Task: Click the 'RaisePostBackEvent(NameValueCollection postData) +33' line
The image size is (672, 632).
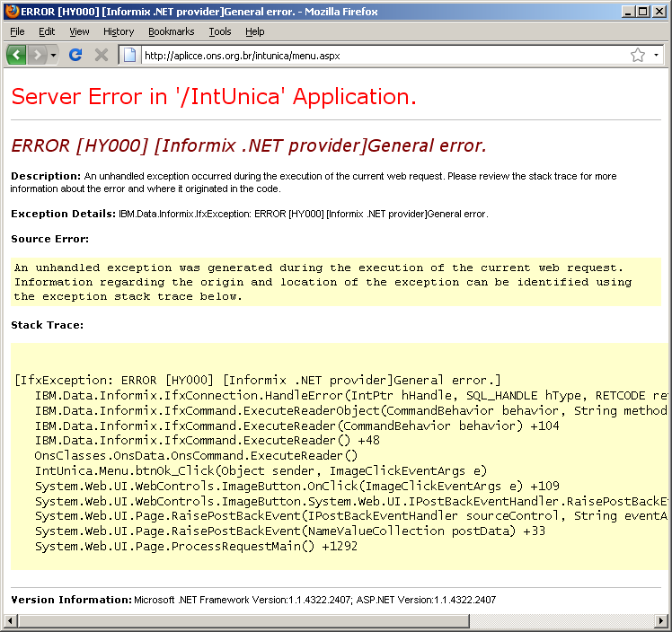Action: [x=290, y=531]
